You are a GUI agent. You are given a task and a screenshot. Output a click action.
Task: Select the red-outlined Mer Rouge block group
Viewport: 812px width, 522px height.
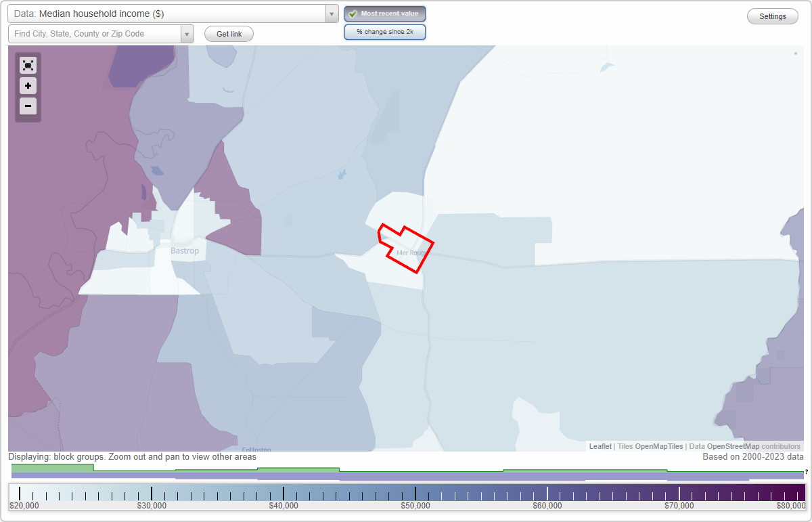click(406, 252)
